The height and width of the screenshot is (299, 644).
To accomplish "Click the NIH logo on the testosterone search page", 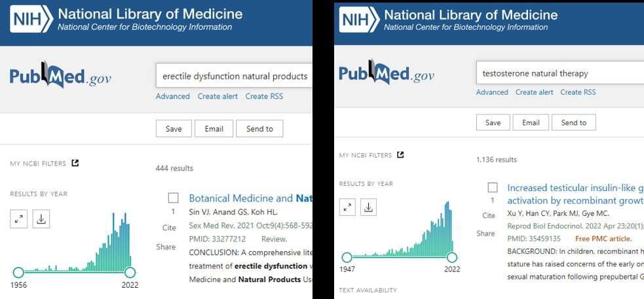I will (357, 20).
